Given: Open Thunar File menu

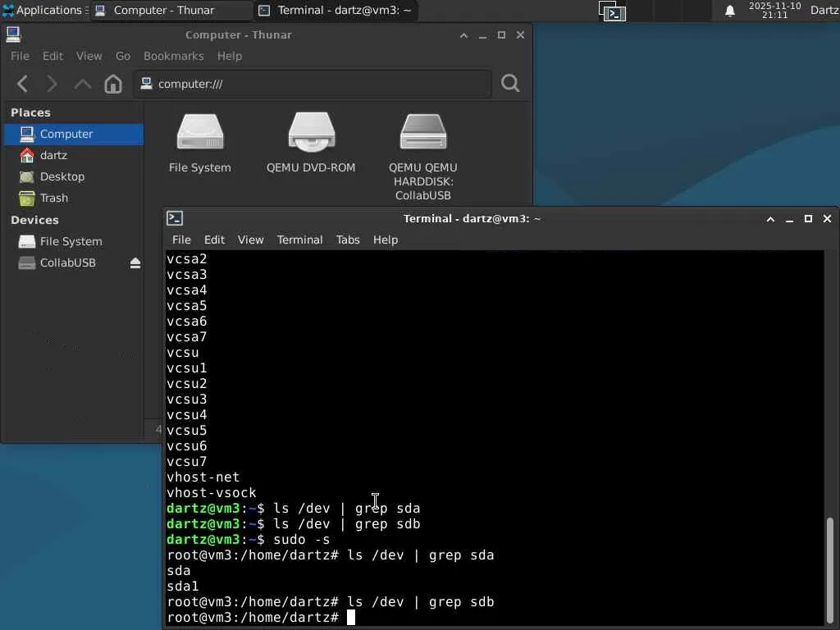Looking at the screenshot, I should tap(20, 56).
